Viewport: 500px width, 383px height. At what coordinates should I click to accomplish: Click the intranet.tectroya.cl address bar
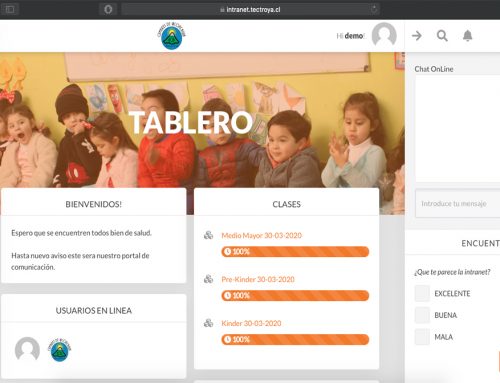point(250,9)
